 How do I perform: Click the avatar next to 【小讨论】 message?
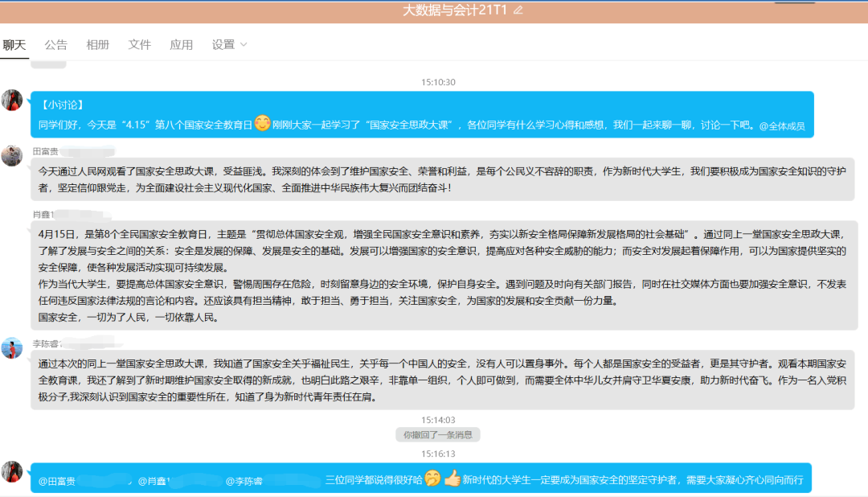(x=12, y=101)
